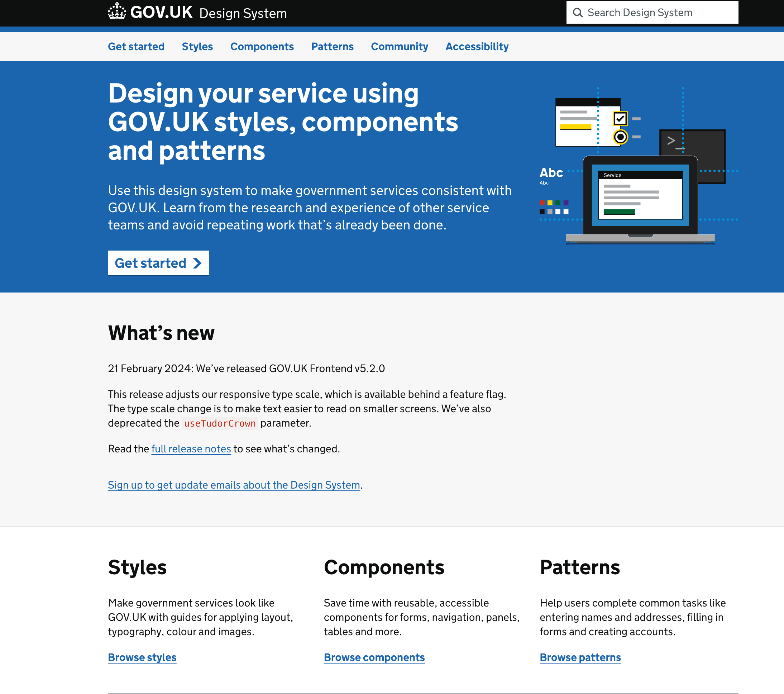Select the Patterns navigation menu item
Viewport: 784px width, 694px height.
click(332, 46)
